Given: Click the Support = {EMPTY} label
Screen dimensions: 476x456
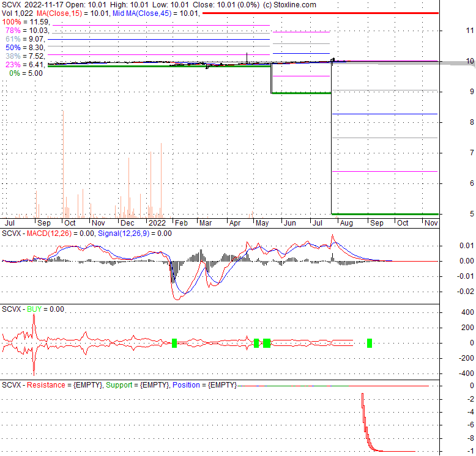Looking at the screenshot, I should click(137, 385).
